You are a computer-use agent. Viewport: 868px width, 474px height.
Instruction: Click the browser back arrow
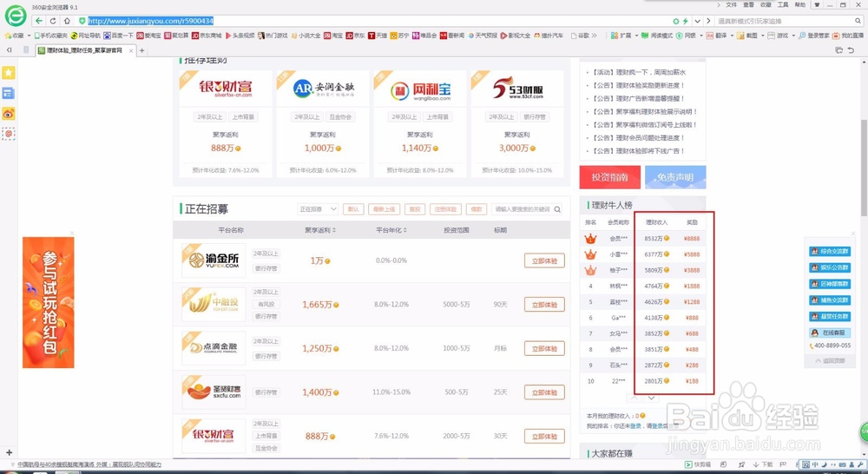(x=38, y=21)
